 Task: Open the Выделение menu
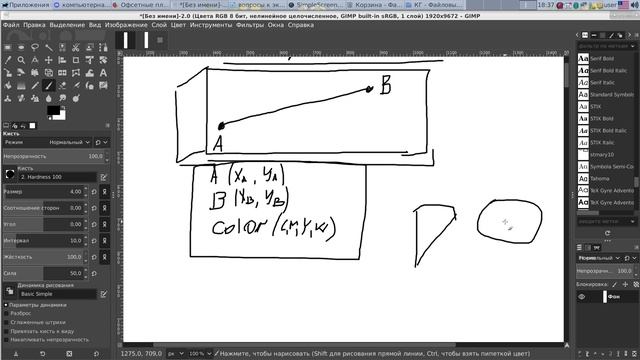tap(67, 25)
